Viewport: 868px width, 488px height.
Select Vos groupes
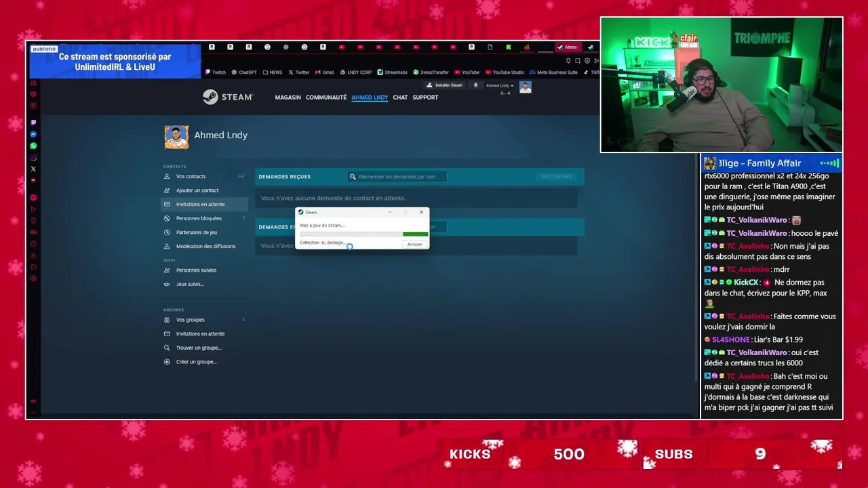(204, 320)
